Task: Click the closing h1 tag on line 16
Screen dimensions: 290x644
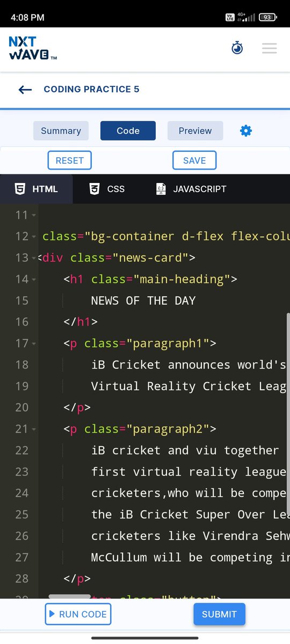Action: 81,322
